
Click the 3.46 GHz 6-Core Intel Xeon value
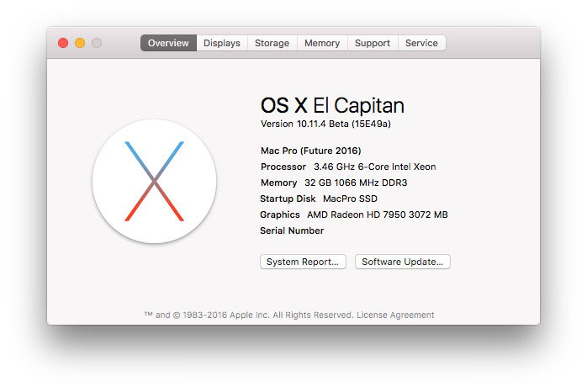click(x=375, y=167)
